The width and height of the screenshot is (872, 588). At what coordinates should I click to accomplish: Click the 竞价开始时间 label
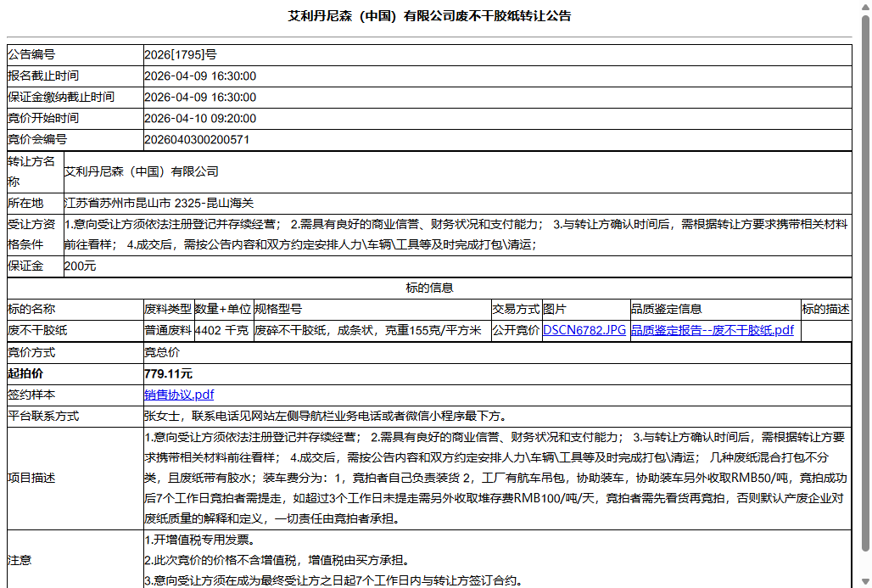tap(42, 118)
